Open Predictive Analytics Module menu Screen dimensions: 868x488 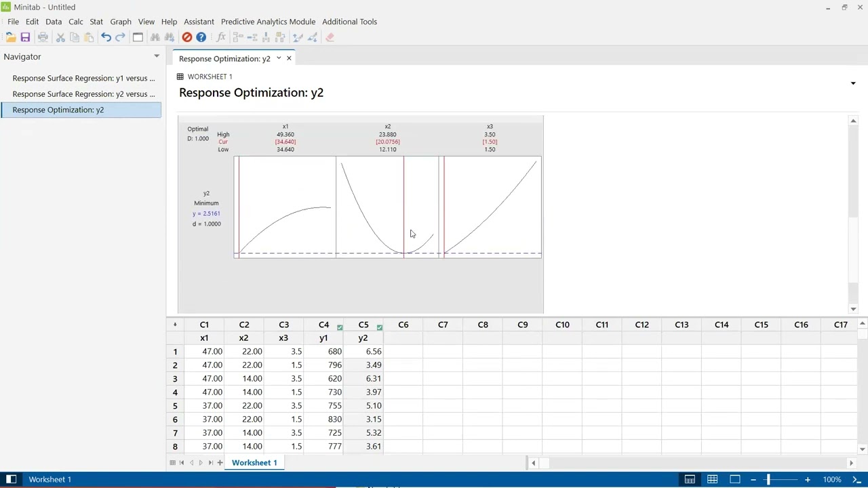click(268, 22)
